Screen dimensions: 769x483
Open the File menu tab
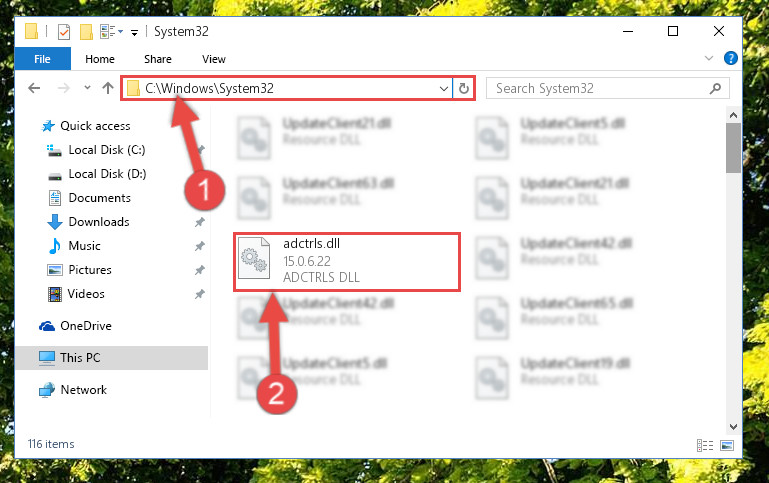pyautogui.click(x=43, y=59)
